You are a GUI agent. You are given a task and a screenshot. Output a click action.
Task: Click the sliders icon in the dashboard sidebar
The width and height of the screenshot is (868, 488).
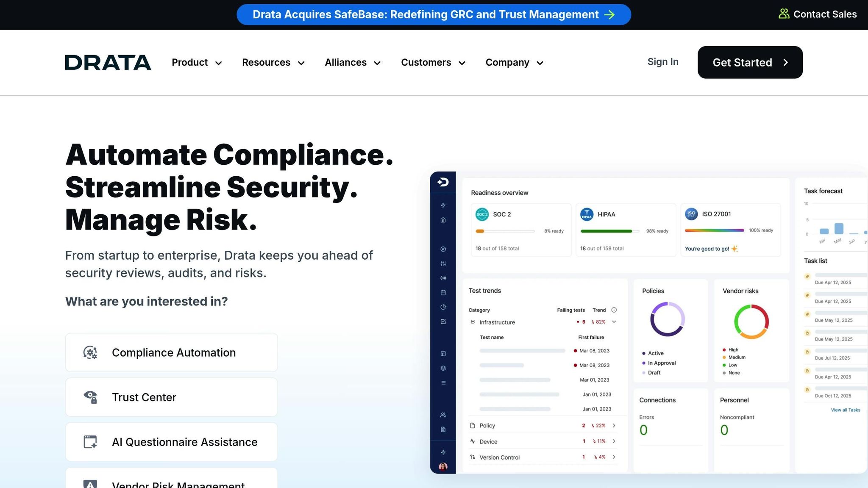pos(443,263)
